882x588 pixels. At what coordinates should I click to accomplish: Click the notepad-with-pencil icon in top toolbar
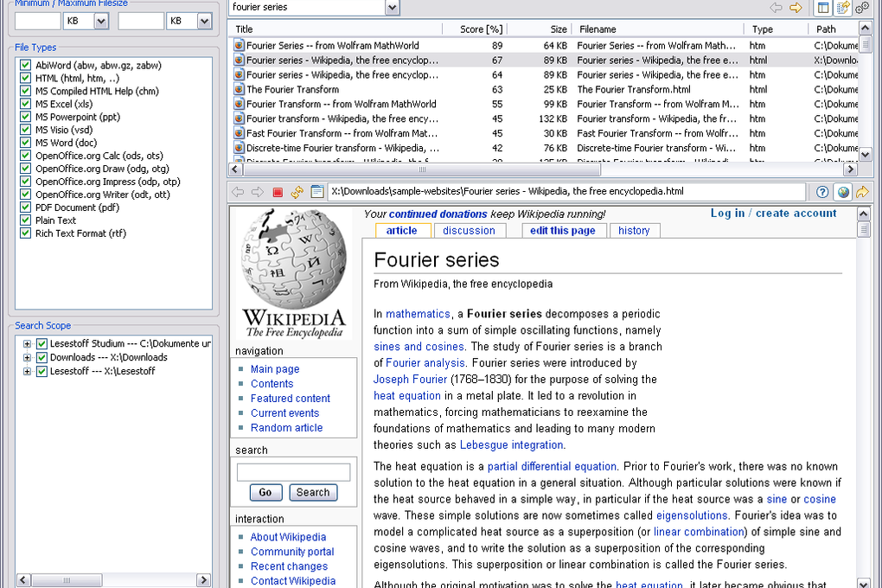coord(842,7)
